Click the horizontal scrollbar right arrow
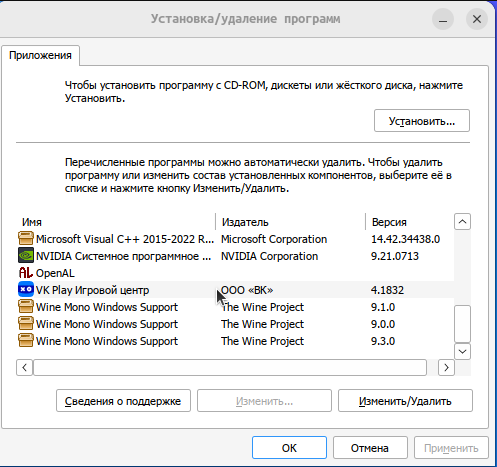497x467 pixels. [446, 367]
